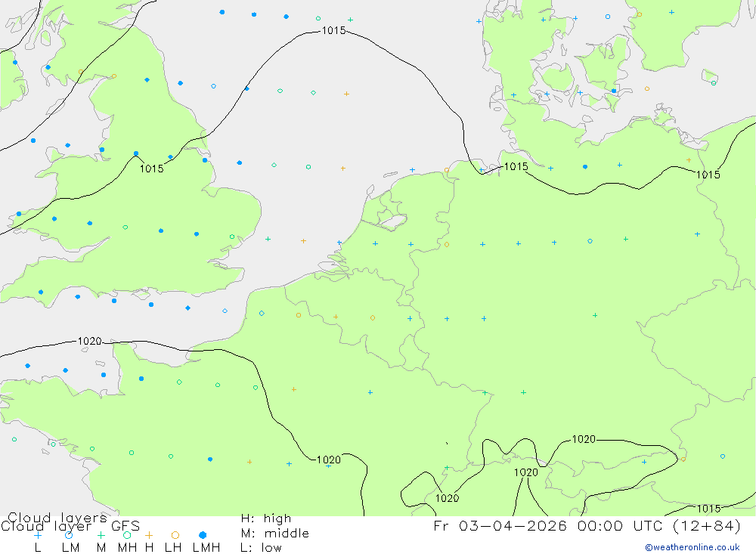Click the green circle MH legend symbol
Image resolution: width=756 pixels, height=554 pixels.
click(127, 535)
